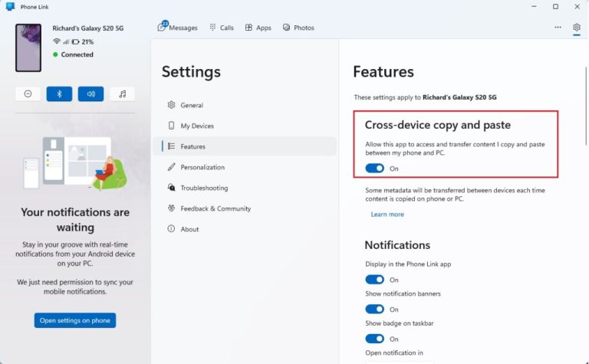This screenshot has height=364, width=589.
Task: Click the Features list icon
Action: (x=171, y=146)
